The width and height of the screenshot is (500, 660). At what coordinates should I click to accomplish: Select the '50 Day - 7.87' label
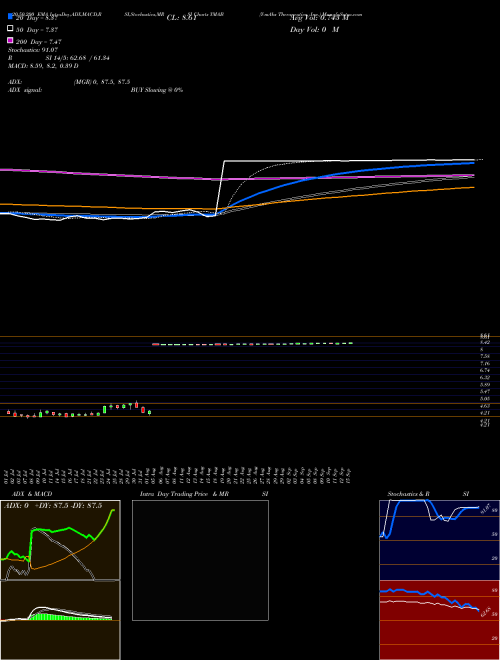point(37,30)
